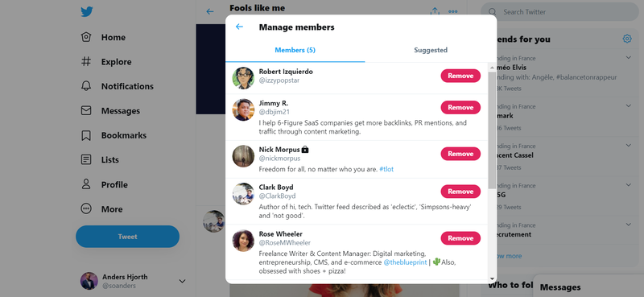644x297 pixels.
Task: Click the member list scrollbar thumb
Action: [x=492, y=130]
